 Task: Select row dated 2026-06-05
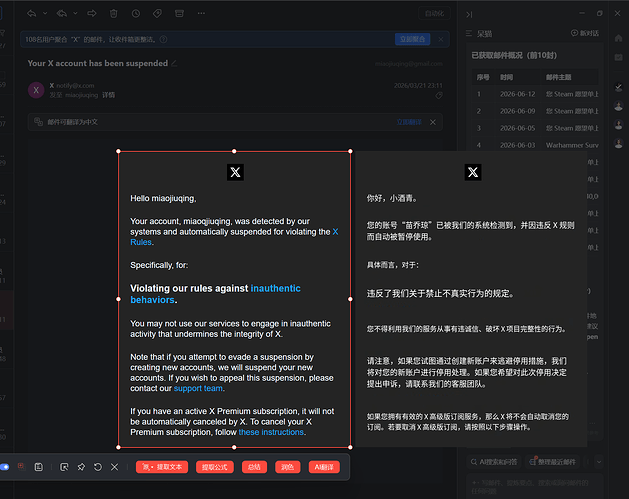coord(536,128)
